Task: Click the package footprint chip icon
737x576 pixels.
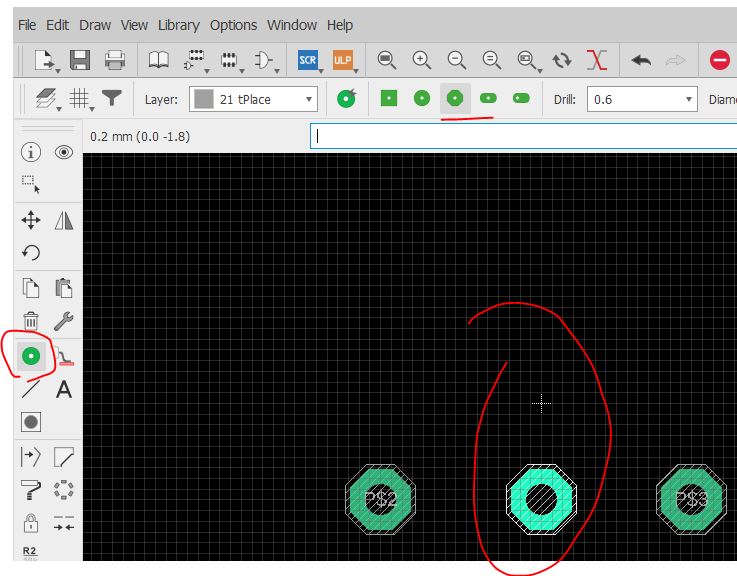Action: (x=229, y=60)
